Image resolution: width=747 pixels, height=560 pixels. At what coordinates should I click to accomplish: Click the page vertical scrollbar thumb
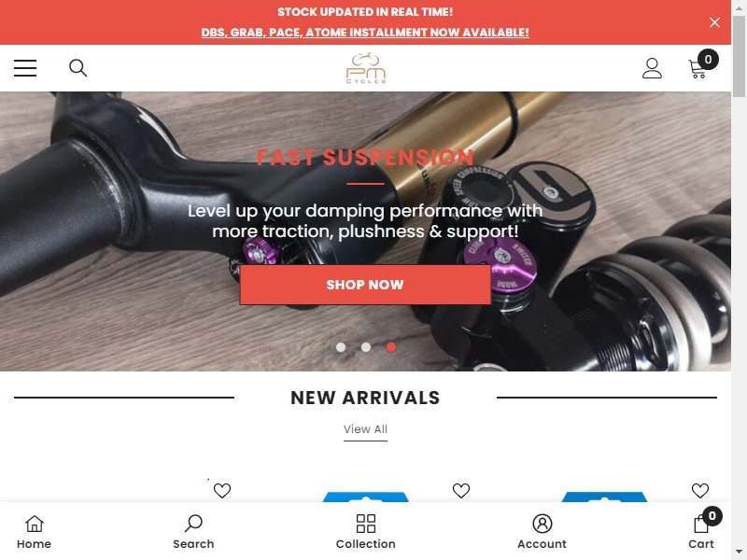739,56
